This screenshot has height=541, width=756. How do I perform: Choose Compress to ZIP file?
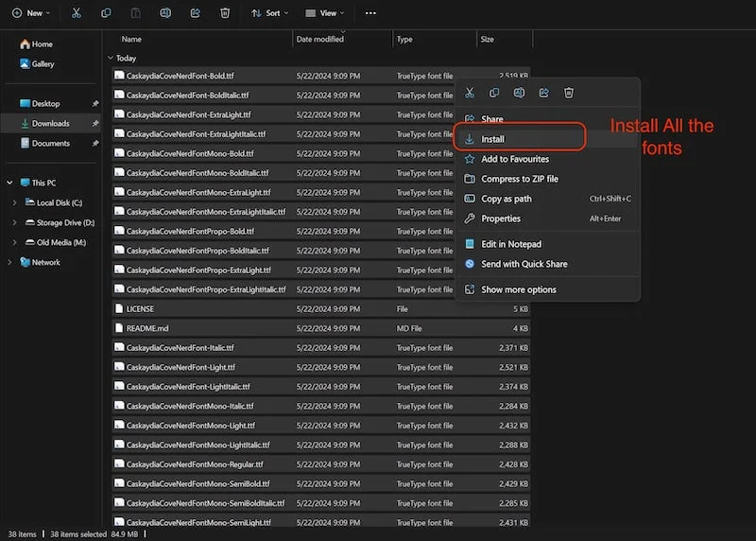tap(548, 179)
